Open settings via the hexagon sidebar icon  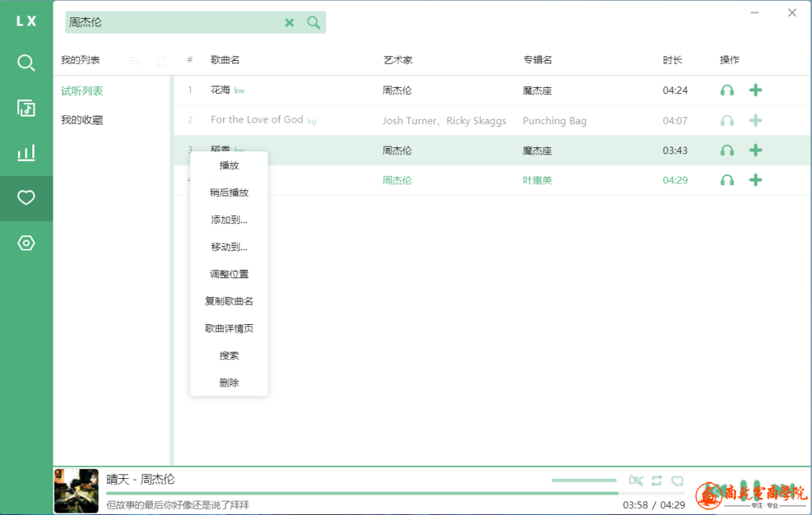click(26, 243)
